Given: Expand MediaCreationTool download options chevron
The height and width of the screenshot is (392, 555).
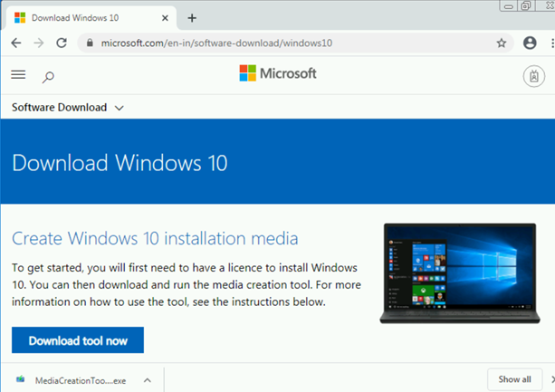Looking at the screenshot, I should [x=148, y=380].
